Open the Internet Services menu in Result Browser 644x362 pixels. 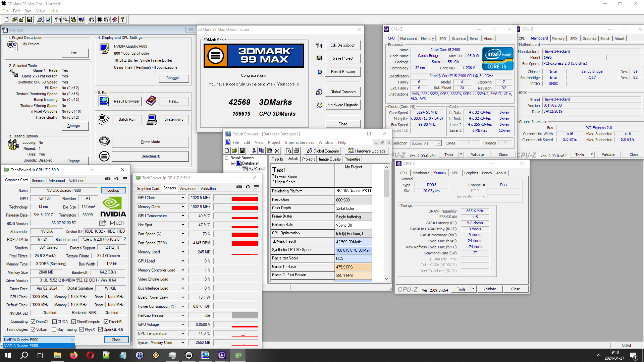[300, 142]
